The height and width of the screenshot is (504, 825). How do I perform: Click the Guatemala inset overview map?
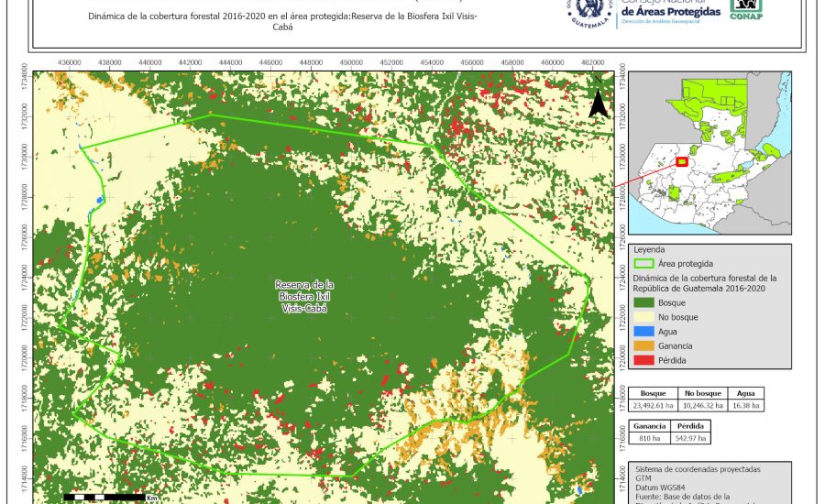[x=710, y=151]
